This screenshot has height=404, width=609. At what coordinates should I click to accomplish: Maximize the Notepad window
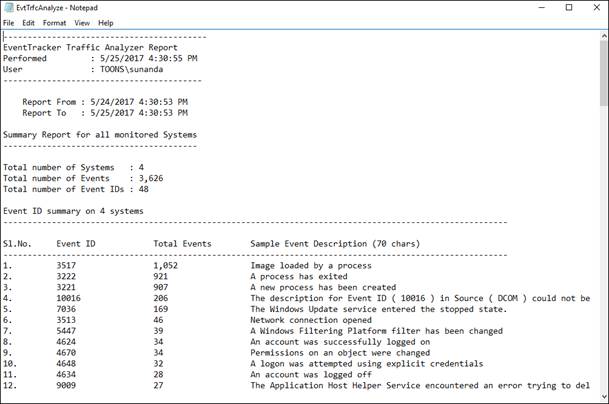(569, 7)
